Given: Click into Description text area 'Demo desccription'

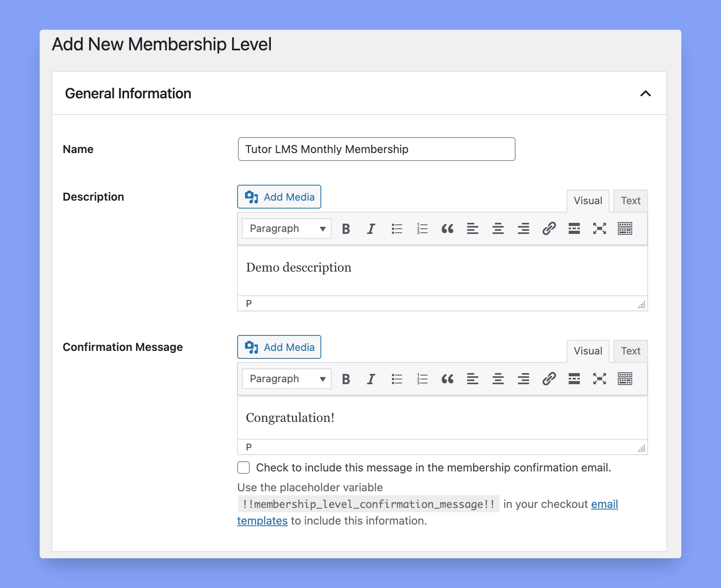Looking at the screenshot, I should (442, 270).
